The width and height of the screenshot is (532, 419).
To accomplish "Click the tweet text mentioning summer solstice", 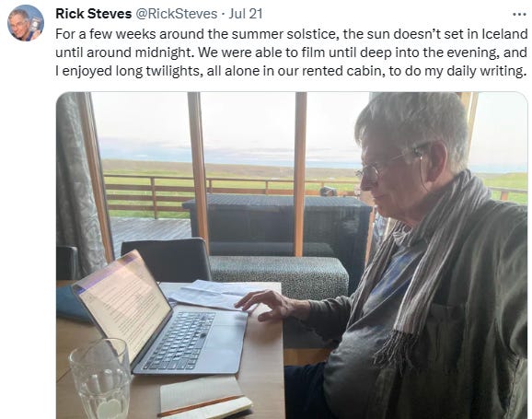I will 291,52.
